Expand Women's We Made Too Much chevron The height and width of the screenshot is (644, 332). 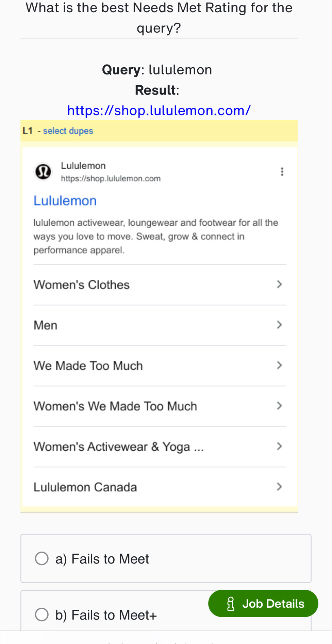[x=279, y=406]
